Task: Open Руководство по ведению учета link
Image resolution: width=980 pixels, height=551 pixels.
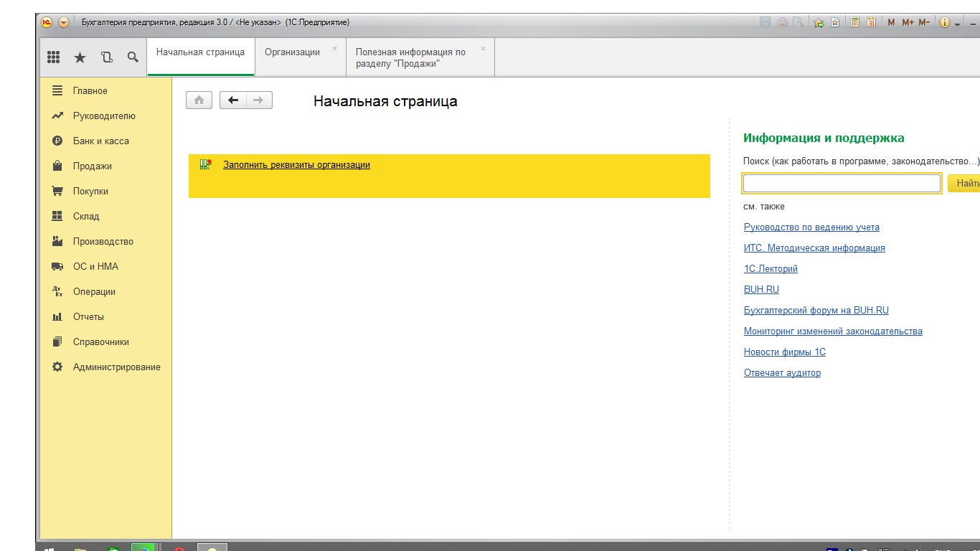Action: coord(811,227)
